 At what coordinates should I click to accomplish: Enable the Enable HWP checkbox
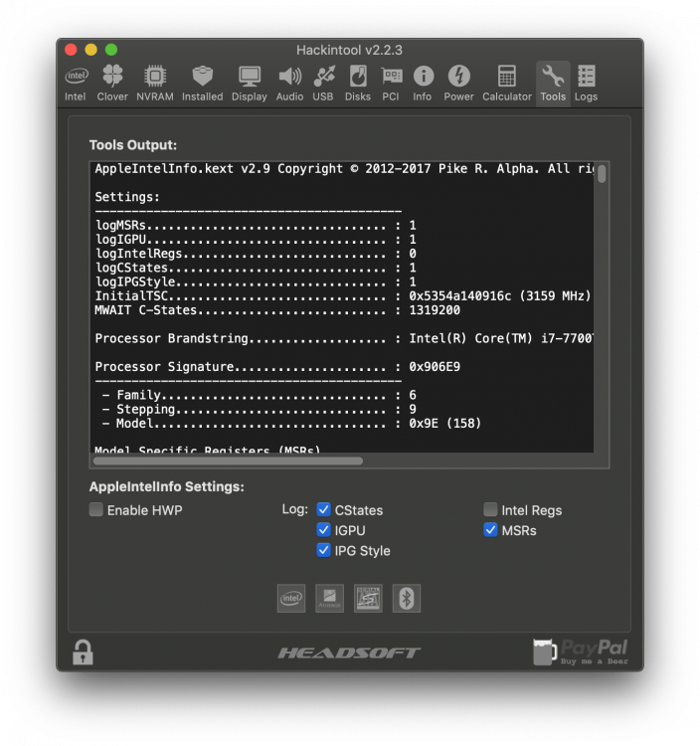pyautogui.click(x=96, y=510)
